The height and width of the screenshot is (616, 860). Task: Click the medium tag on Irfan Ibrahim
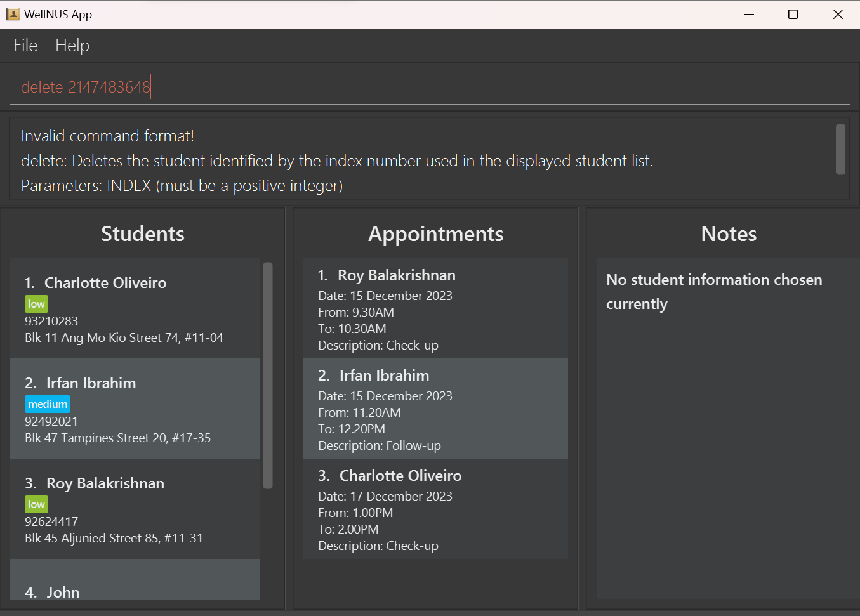(48, 404)
